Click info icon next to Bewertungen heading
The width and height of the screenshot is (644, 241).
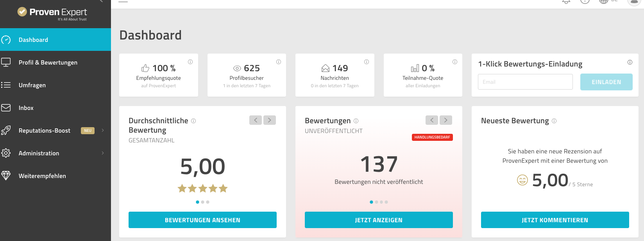click(x=356, y=121)
